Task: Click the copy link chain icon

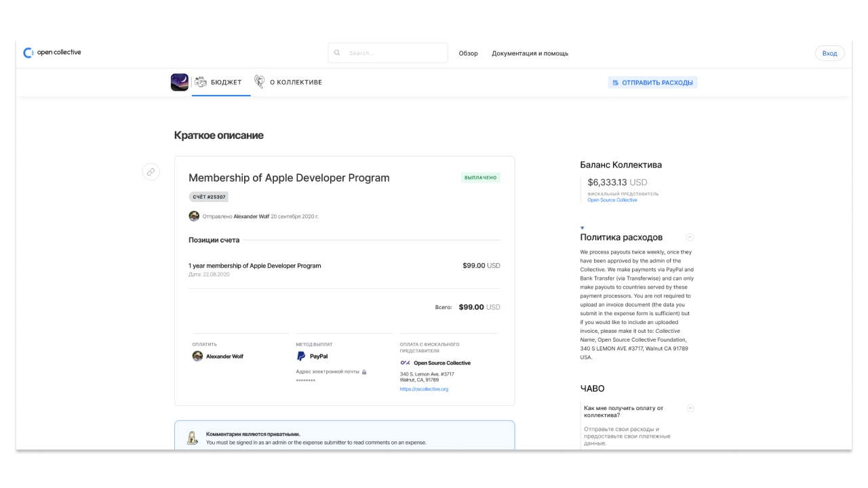Action: click(151, 172)
